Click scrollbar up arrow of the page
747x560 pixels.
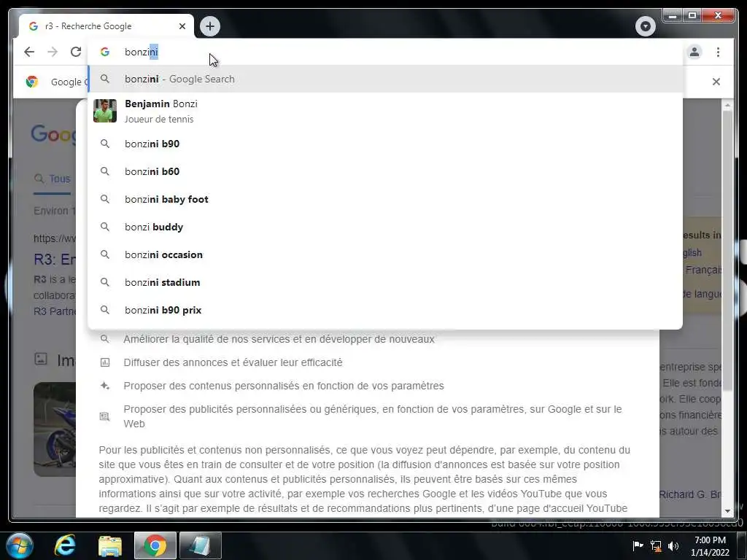727,105
